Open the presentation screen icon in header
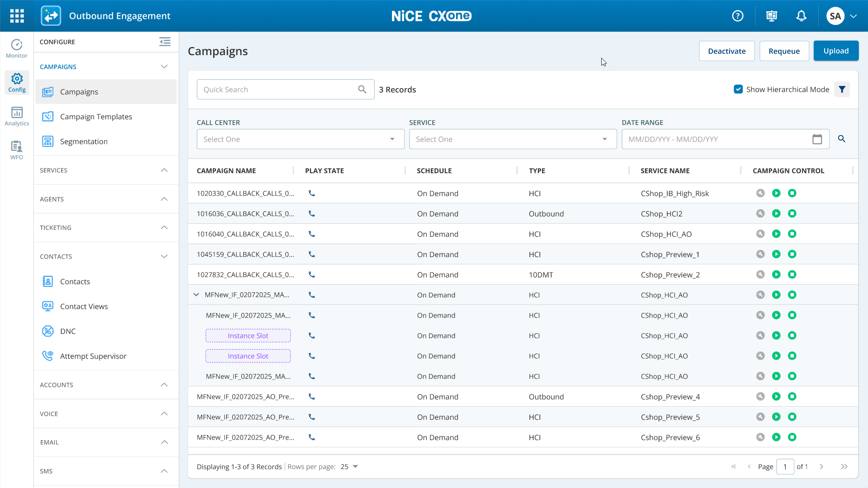 (772, 16)
